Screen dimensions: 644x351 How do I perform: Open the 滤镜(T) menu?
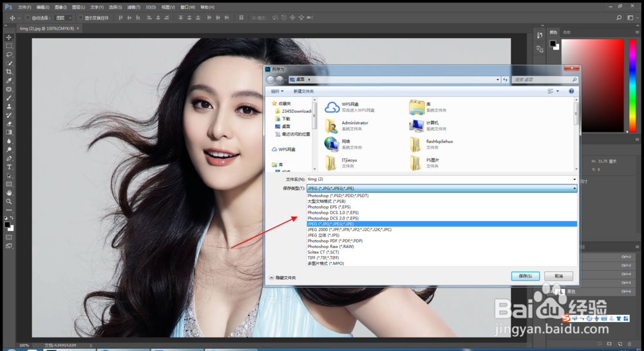(x=133, y=7)
